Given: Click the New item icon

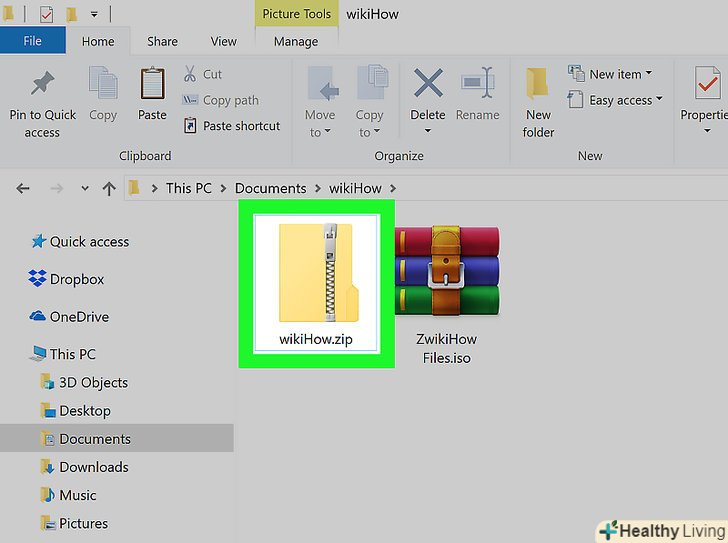Looking at the screenshot, I should coord(576,73).
